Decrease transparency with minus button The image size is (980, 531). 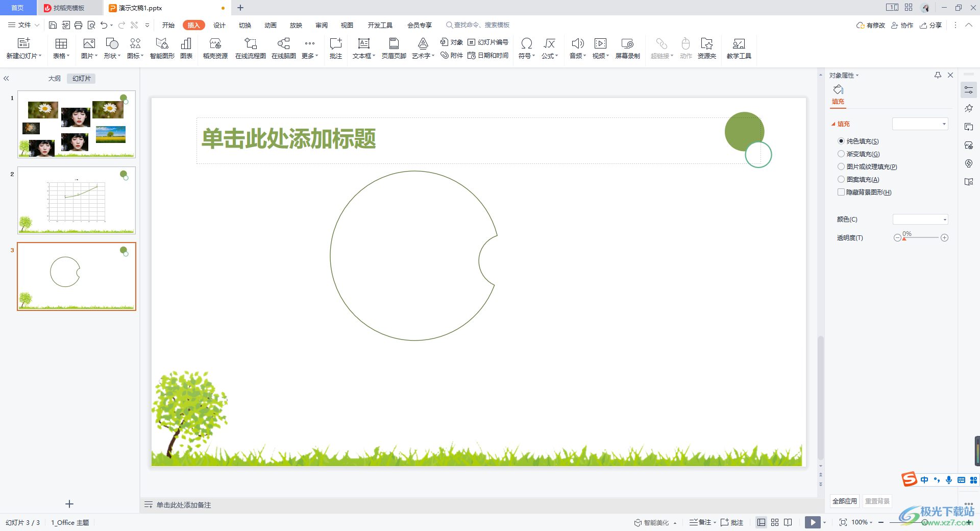coord(897,238)
